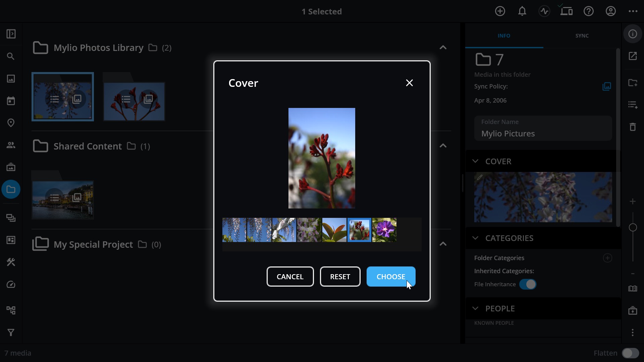Click the pencil edit icon on cover image
Viewport: 644px width, 362px height.
[480, 177]
